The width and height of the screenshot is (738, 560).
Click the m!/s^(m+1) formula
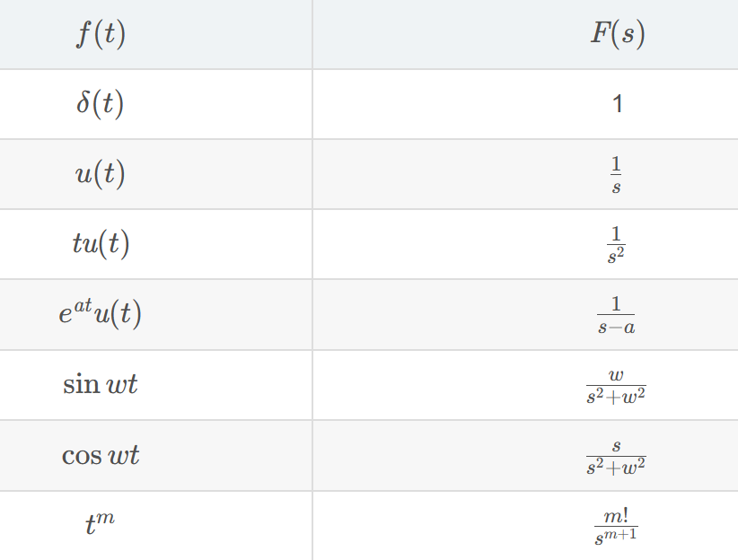point(616,527)
